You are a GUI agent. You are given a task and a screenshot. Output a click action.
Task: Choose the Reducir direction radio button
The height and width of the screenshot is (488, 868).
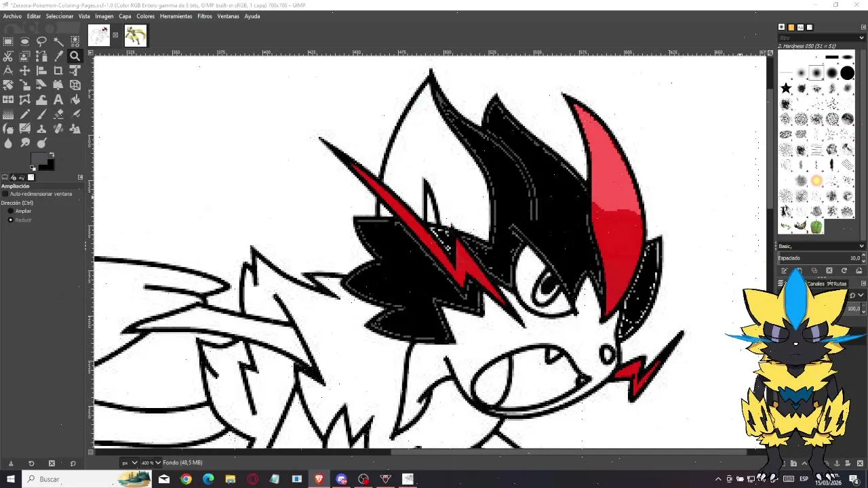click(10, 220)
